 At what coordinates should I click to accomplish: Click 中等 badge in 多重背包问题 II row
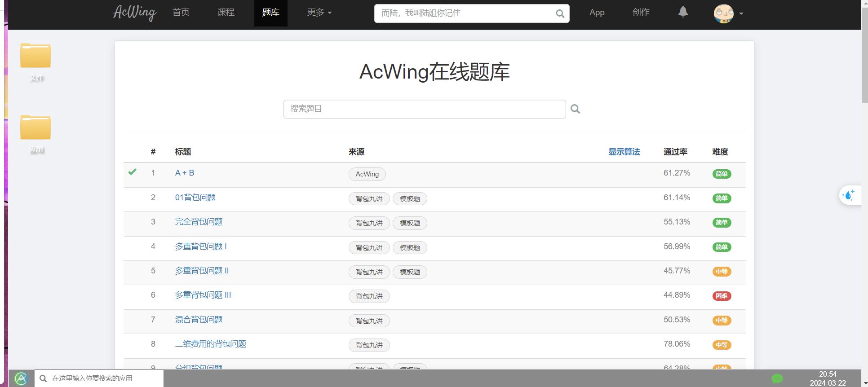722,272
